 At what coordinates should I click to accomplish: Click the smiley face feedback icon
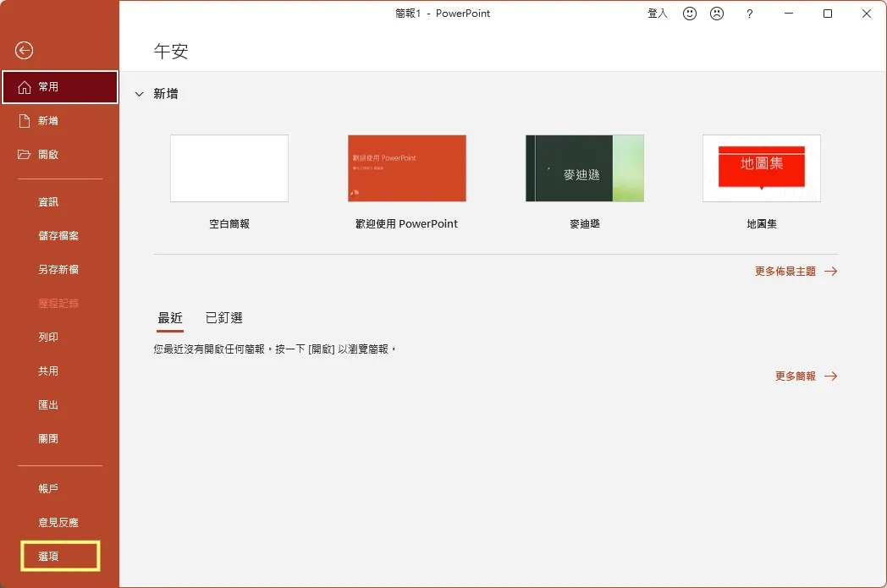690,14
